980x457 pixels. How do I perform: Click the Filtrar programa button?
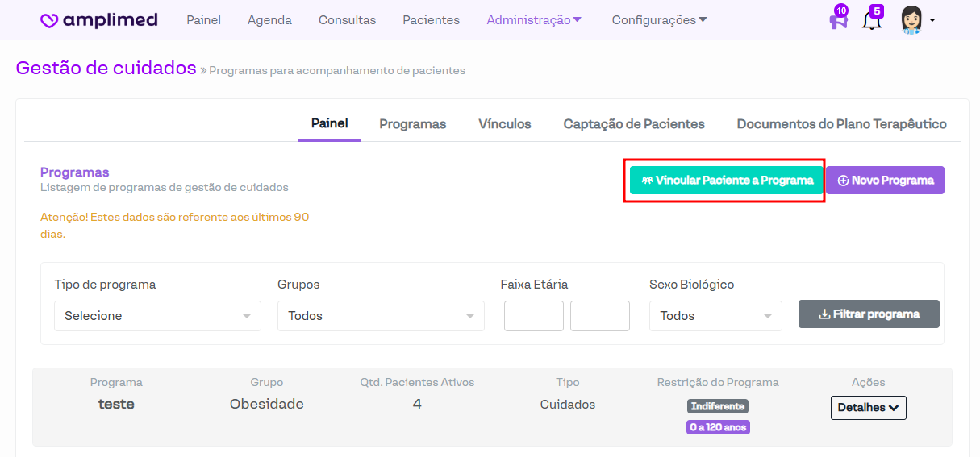[x=869, y=314]
